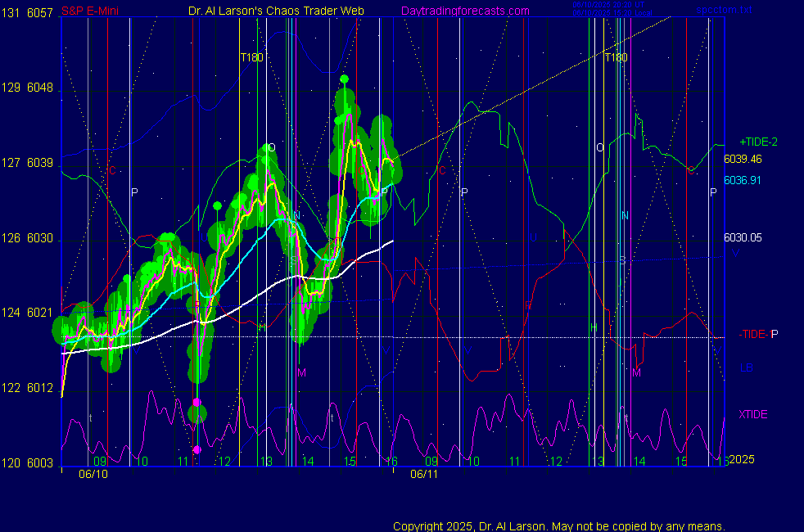This screenshot has width=804, height=532.
Task: Select the +TIDE-2 legend label
Action: coord(759,142)
